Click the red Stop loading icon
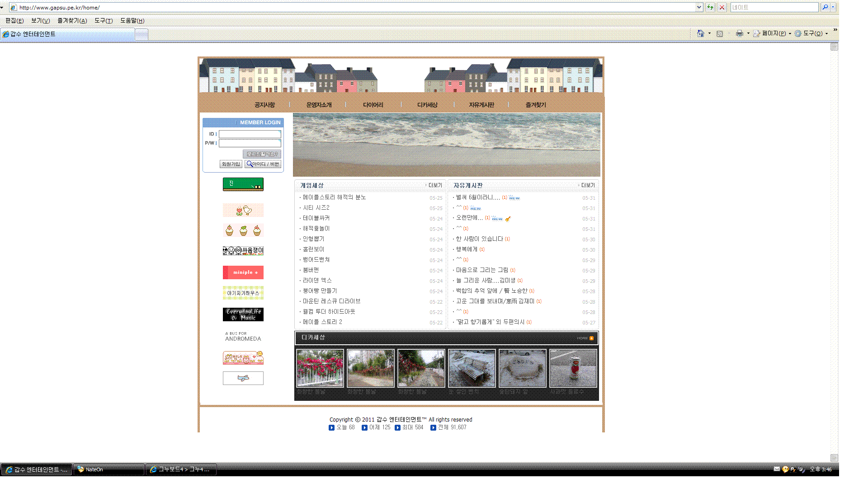The image size is (868, 488). click(722, 7)
